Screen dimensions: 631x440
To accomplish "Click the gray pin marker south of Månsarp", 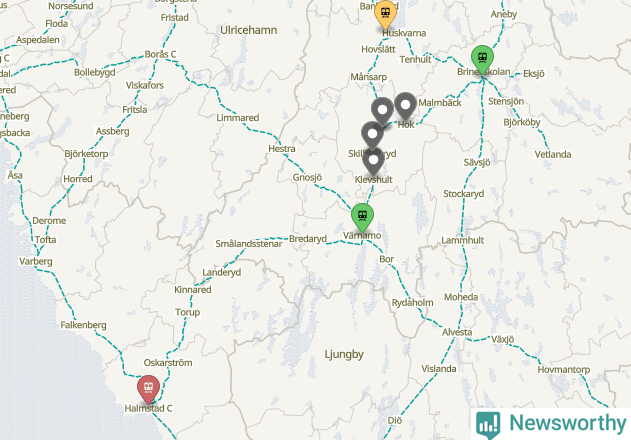I will pyautogui.click(x=382, y=111).
